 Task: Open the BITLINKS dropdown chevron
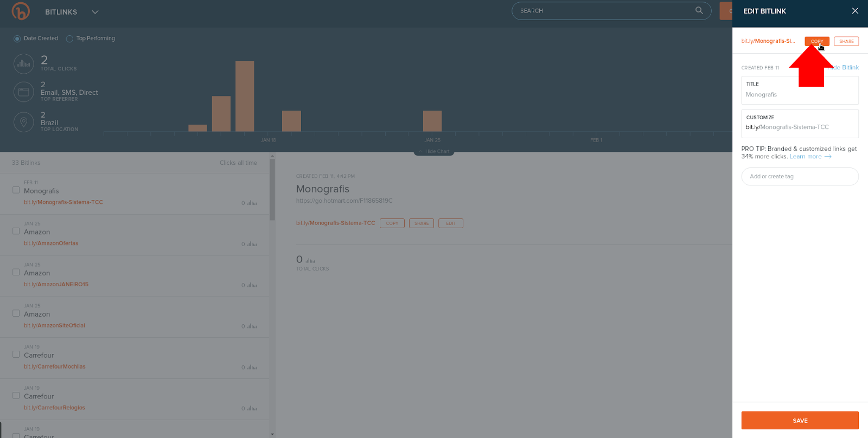pos(95,12)
